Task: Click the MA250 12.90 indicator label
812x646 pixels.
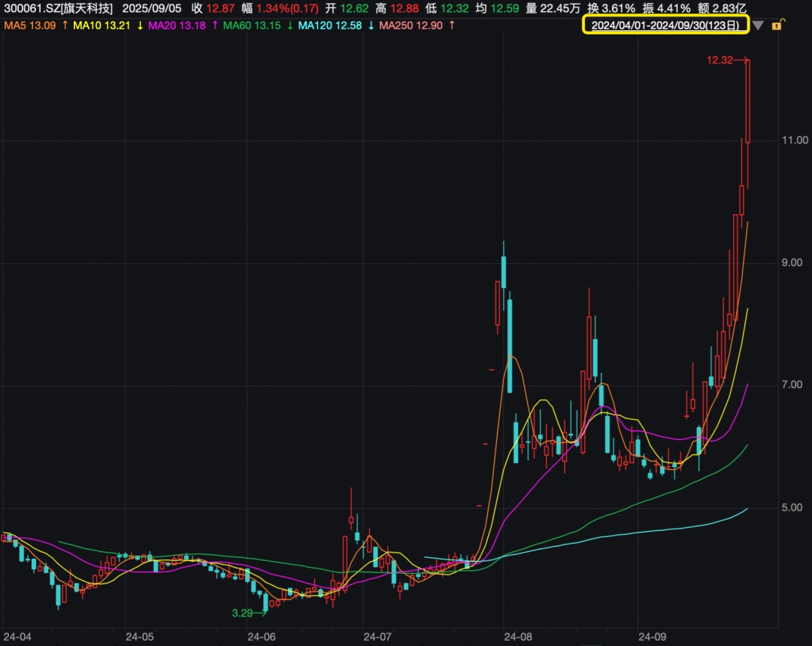Action: coord(411,26)
